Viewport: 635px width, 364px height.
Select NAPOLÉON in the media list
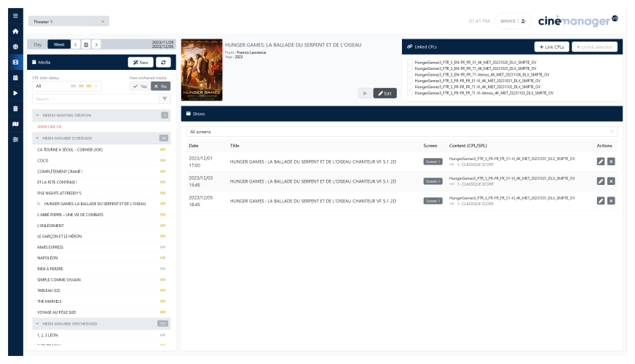[48, 258]
